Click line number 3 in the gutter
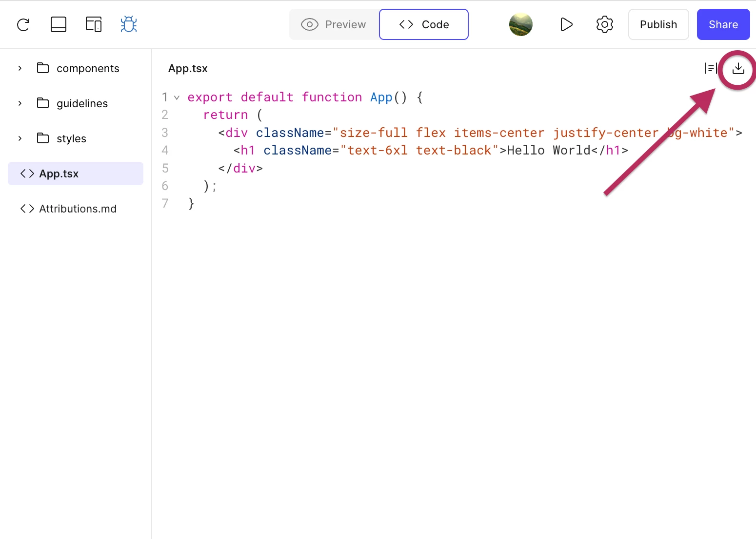The width and height of the screenshot is (756, 539). click(165, 133)
